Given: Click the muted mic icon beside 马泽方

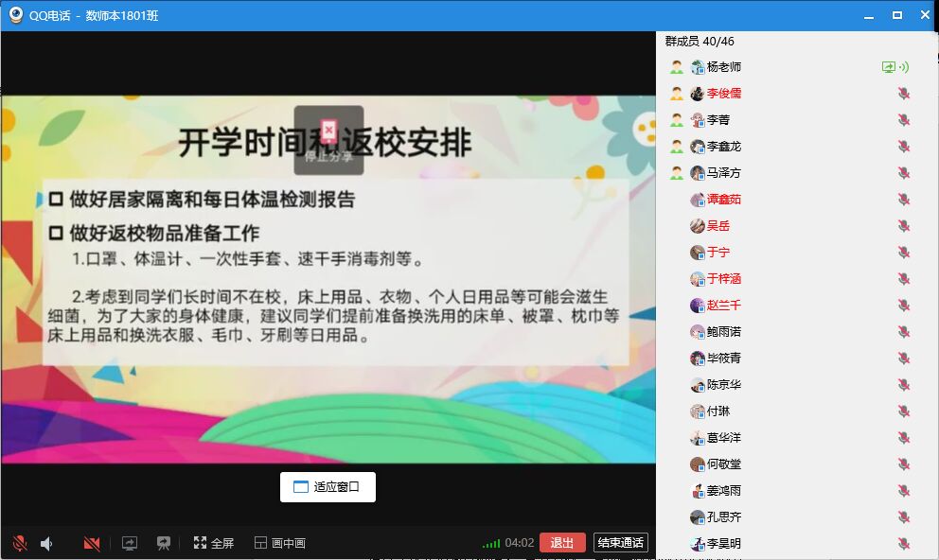Looking at the screenshot, I should coord(904,173).
